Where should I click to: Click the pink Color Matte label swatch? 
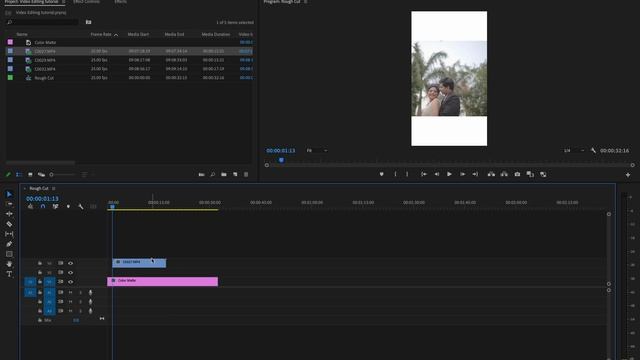(x=10, y=42)
